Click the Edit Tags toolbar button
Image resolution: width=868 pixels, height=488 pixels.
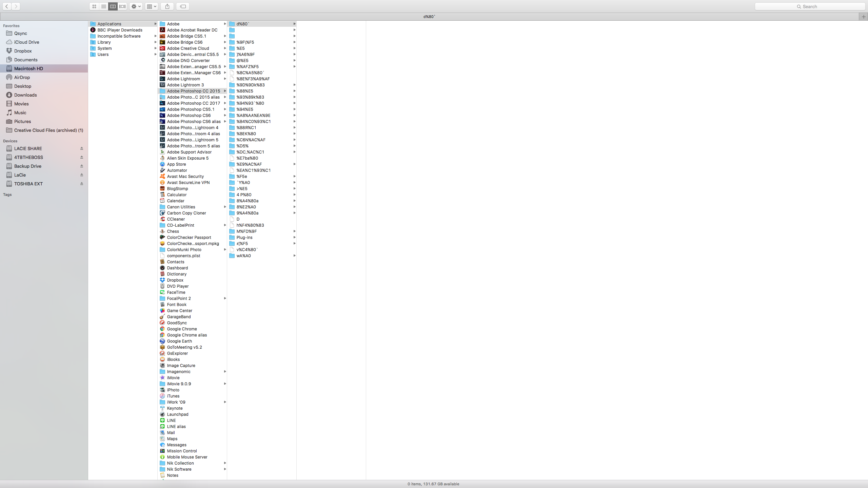(x=183, y=6)
